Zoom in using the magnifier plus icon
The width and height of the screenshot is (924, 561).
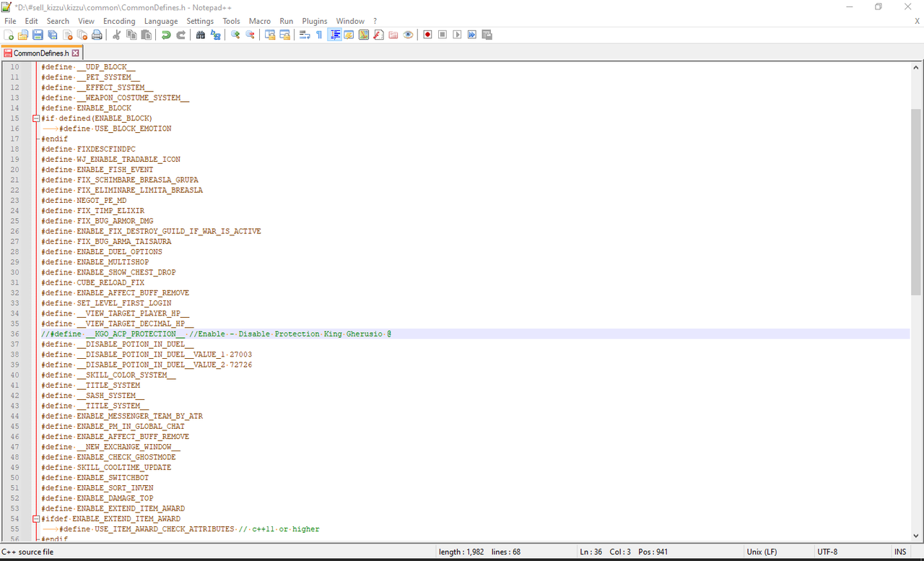[x=235, y=35]
